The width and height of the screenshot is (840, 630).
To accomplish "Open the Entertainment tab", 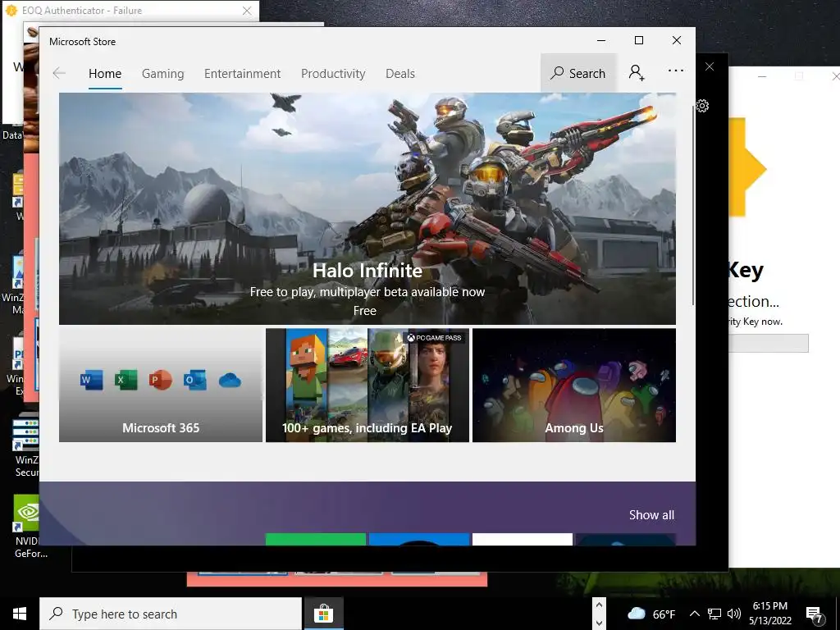I will [x=242, y=73].
